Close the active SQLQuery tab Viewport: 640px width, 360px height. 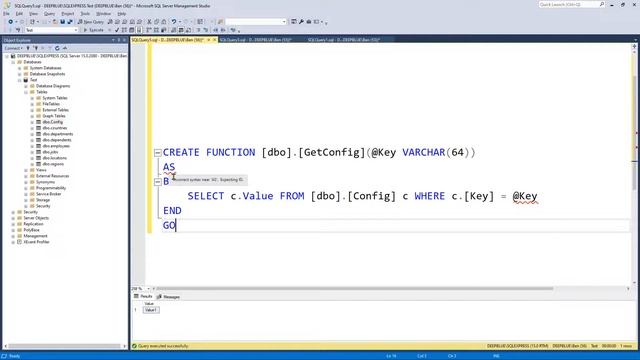coord(214,40)
